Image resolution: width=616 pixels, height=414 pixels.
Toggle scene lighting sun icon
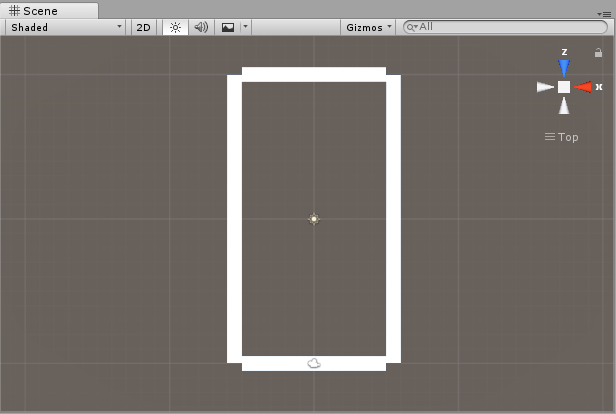[x=175, y=27]
